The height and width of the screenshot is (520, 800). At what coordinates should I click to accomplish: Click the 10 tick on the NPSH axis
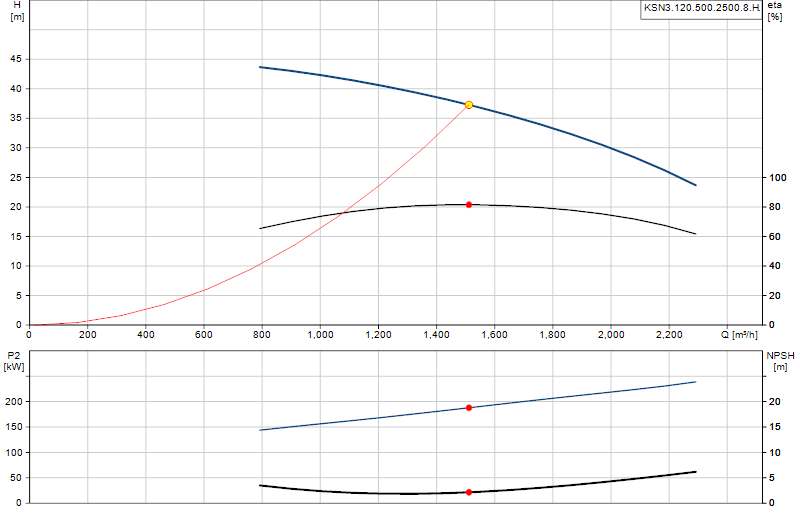(774, 453)
